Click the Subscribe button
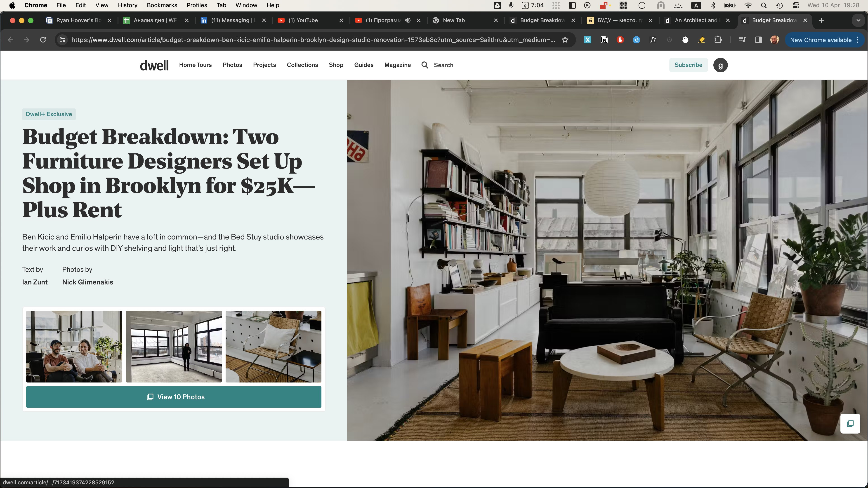Viewport: 868px width, 488px height. (x=688, y=65)
